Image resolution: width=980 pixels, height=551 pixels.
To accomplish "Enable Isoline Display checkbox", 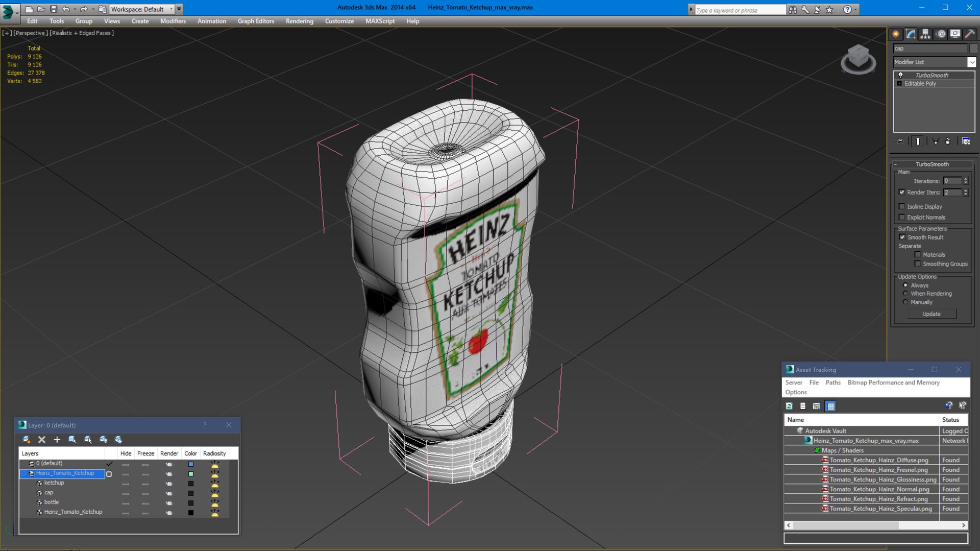I will click(x=902, y=206).
